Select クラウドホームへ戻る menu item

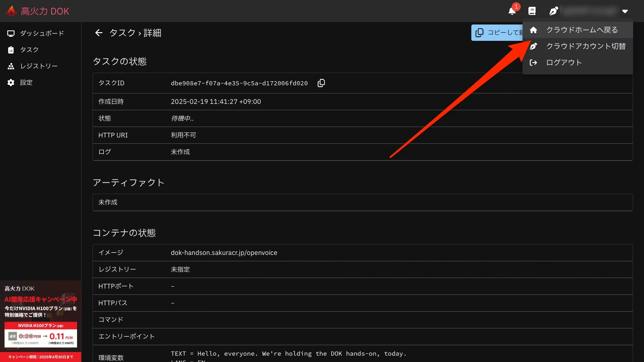[582, 30]
